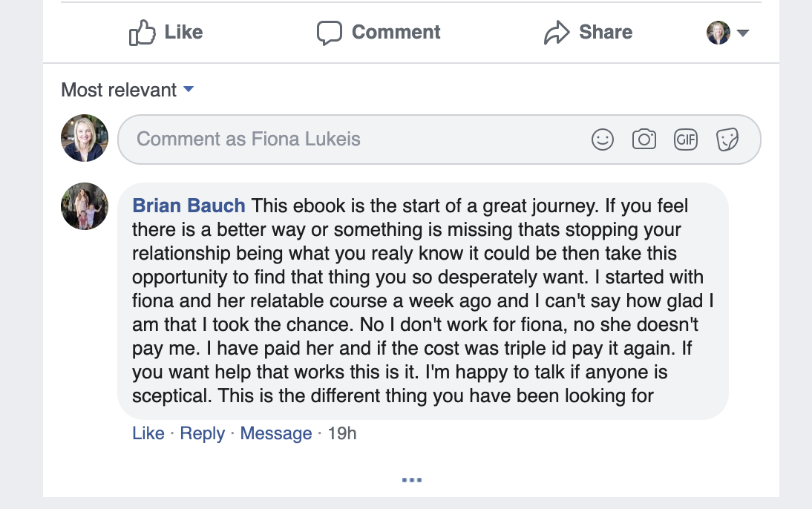Click the small profile picture next to Share
The height and width of the screenshot is (509, 812).
click(x=718, y=33)
